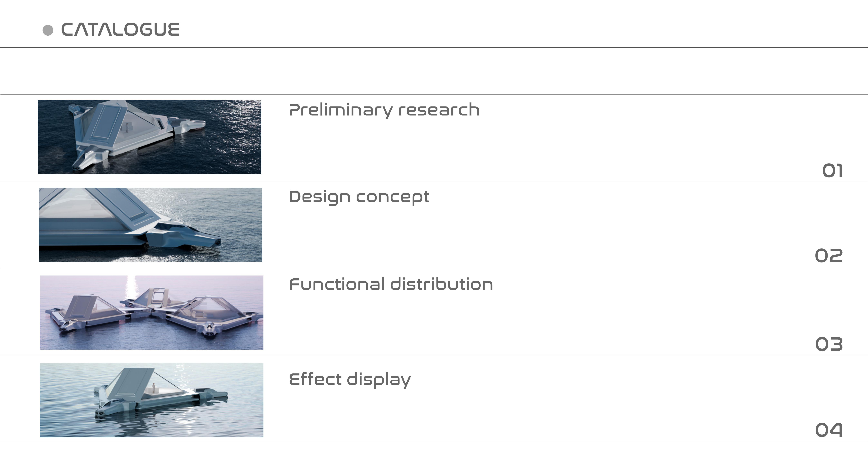Click the divider line above Preliminary research row
The height and width of the screenshot is (464, 868).
pyautogui.click(x=434, y=94)
